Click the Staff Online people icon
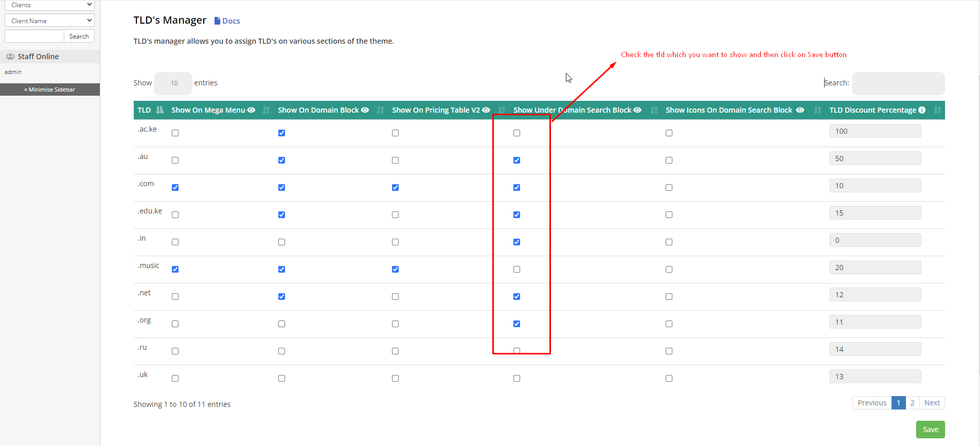 10,57
